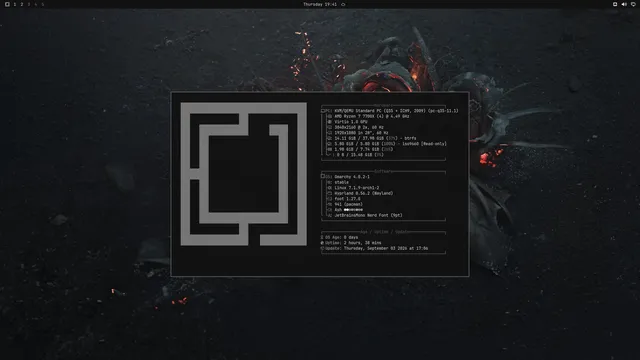Switch to workspace 1

tap(15, 4)
